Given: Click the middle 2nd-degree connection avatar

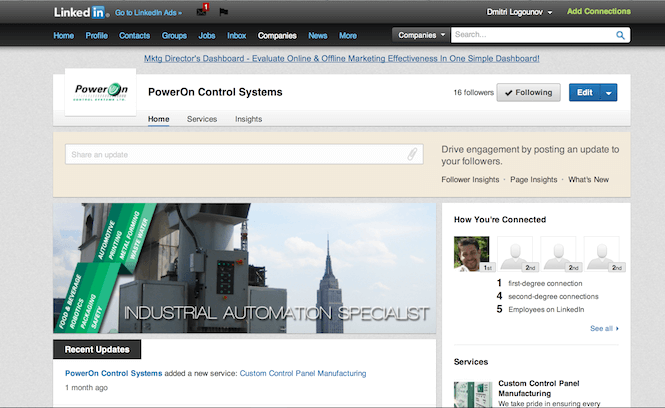Looking at the screenshot, I should (x=558, y=254).
